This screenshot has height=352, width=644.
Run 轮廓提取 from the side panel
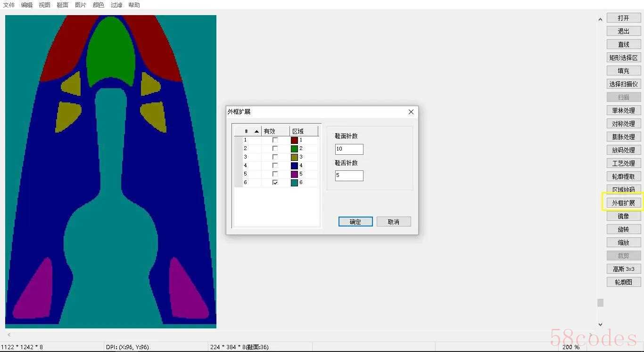coord(623,176)
